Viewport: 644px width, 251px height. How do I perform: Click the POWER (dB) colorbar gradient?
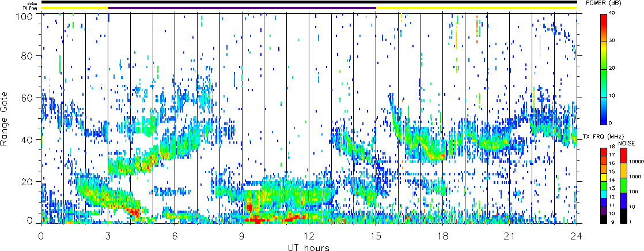603,69
